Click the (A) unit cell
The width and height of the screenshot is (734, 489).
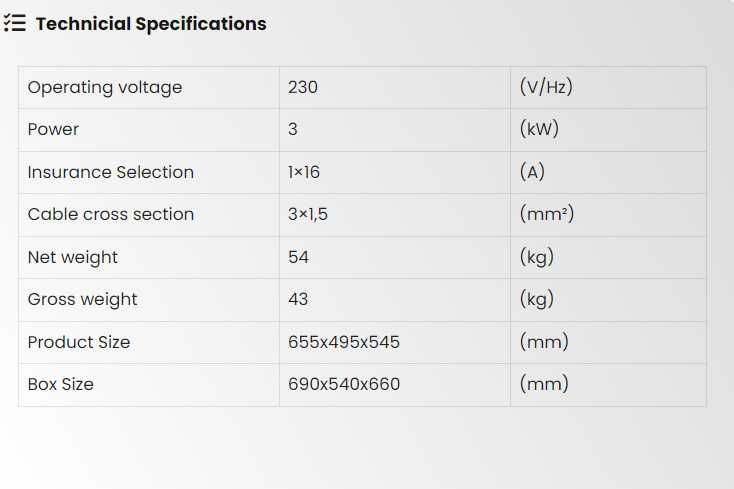pos(533,172)
